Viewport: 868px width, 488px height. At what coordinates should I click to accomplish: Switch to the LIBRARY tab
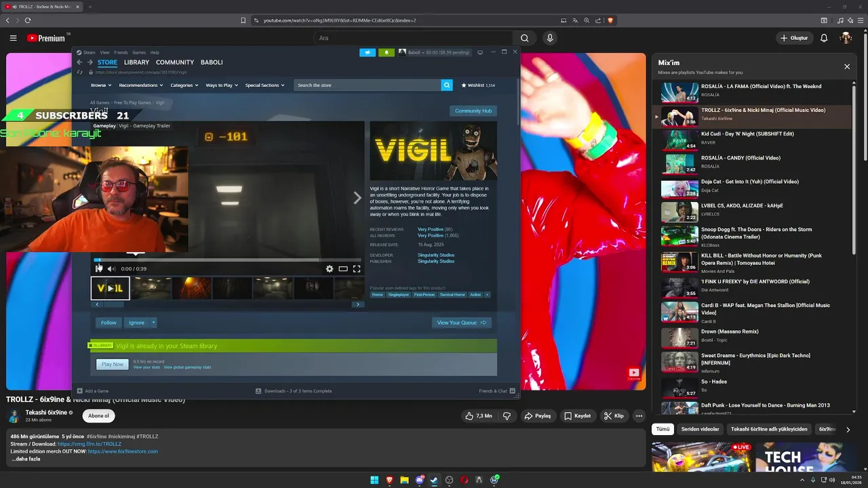[x=136, y=62]
